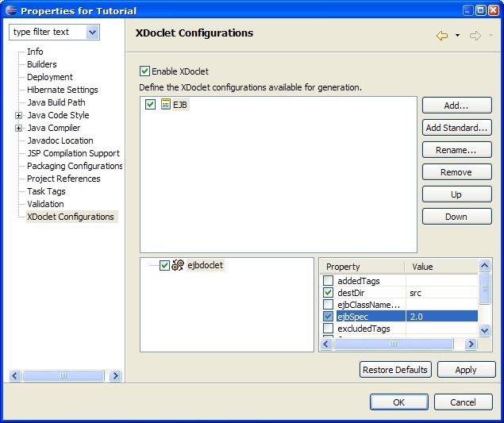Click left tree scroll right arrow
The image size is (504, 423).
115,375
